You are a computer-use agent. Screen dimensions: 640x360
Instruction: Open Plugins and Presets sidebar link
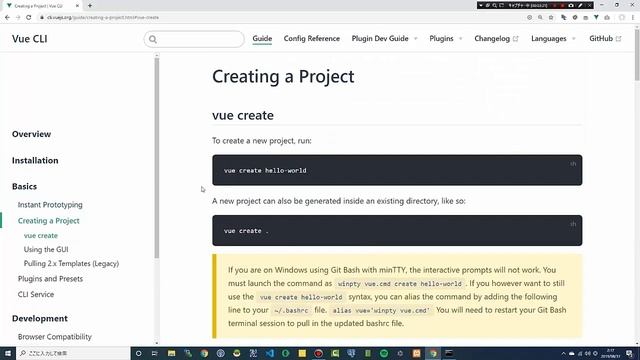[50, 279]
